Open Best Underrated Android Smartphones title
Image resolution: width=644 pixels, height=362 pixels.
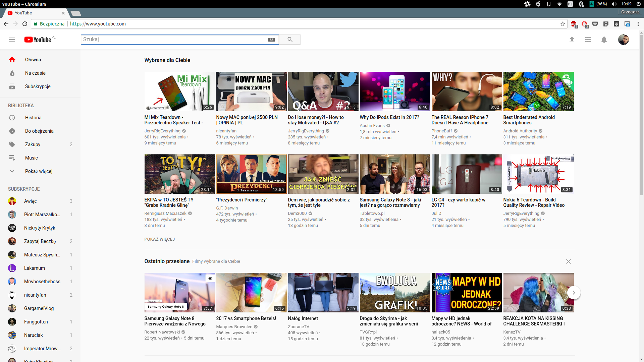pyautogui.click(x=529, y=120)
